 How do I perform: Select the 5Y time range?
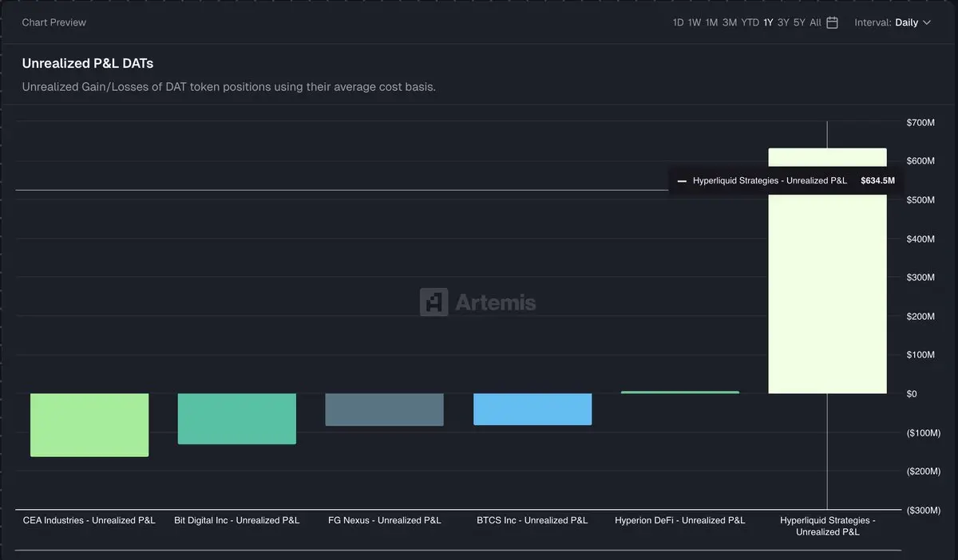pos(799,22)
